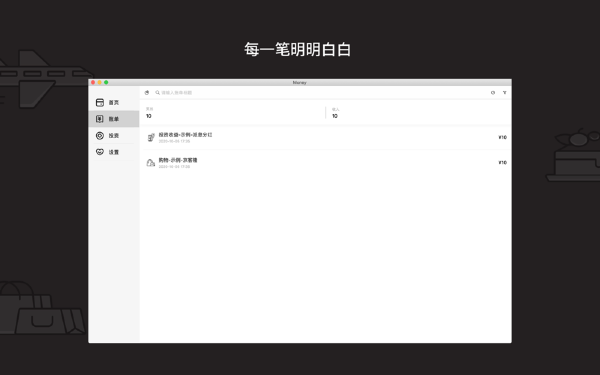Click the investment income category icon

[x=151, y=137]
